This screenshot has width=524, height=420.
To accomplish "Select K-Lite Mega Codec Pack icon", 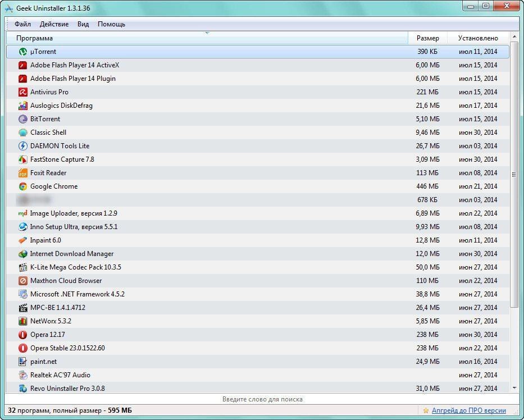I will click(x=22, y=267).
